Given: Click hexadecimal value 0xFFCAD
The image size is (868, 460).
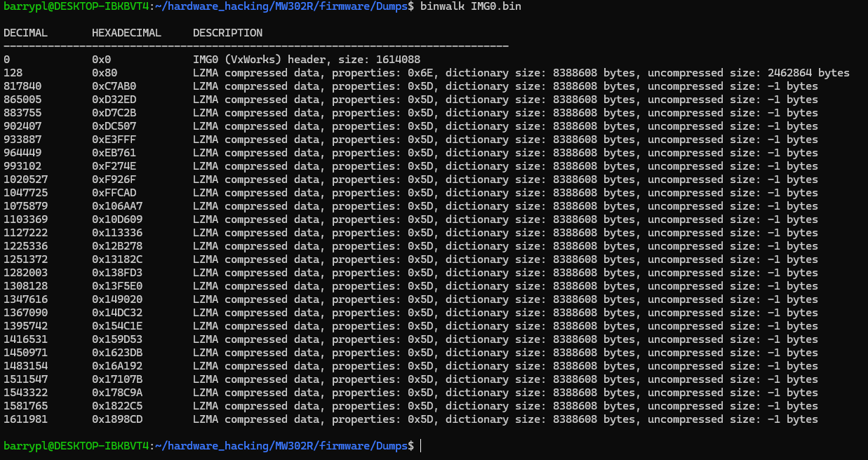Looking at the screenshot, I should coord(114,193).
